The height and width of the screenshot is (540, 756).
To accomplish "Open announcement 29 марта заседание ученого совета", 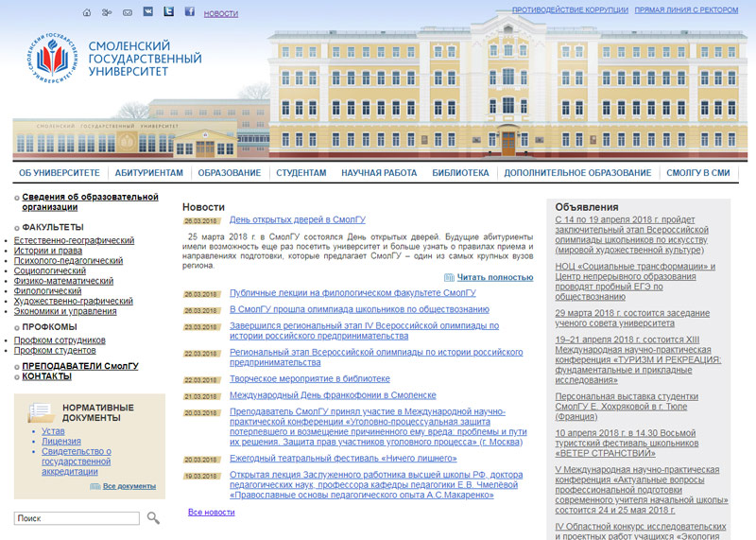I will pyautogui.click(x=632, y=318).
